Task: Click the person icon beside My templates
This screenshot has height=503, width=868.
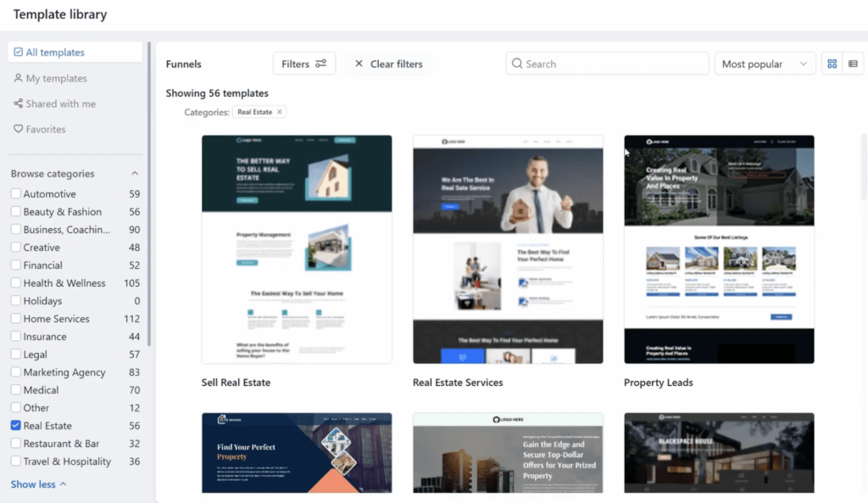Action: point(19,77)
